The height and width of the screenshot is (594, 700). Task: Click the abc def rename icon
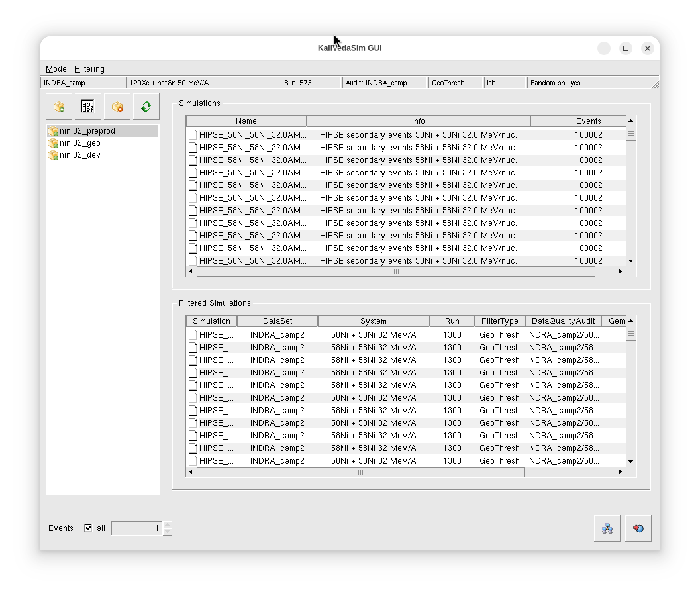coord(88,107)
